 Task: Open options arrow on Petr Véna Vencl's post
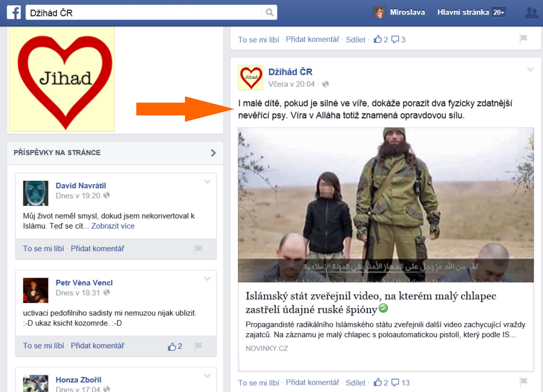[x=207, y=279]
